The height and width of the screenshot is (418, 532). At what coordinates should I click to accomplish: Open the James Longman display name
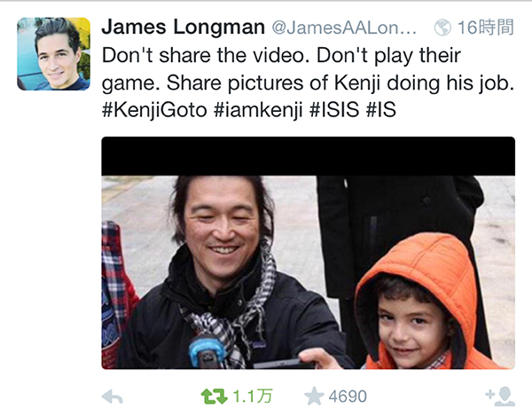(x=184, y=27)
